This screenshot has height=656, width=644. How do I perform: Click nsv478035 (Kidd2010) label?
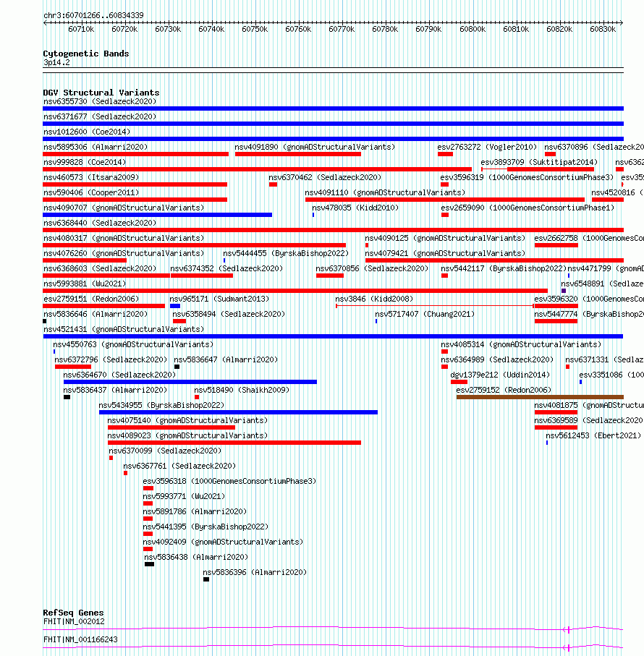point(355,208)
